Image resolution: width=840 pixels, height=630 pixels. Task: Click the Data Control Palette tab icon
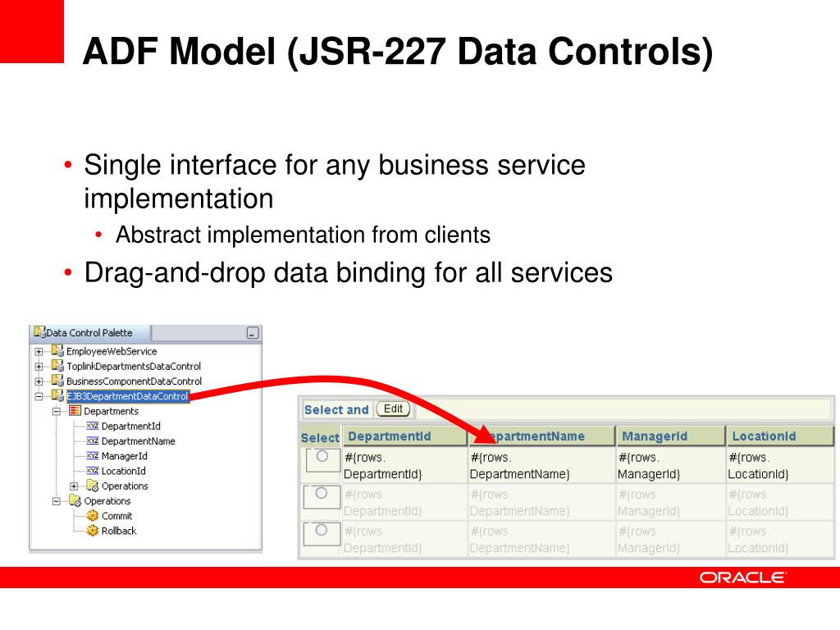point(39,332)
